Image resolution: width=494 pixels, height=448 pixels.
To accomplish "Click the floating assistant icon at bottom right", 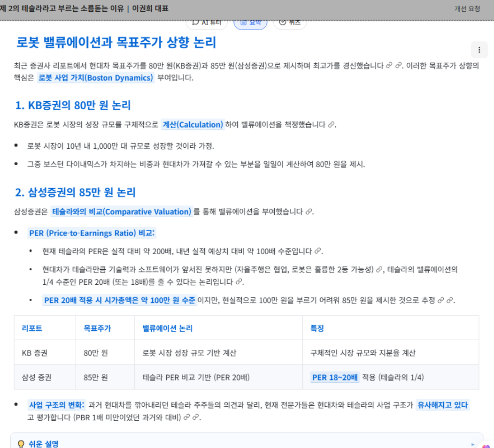I will click(486, 445).
